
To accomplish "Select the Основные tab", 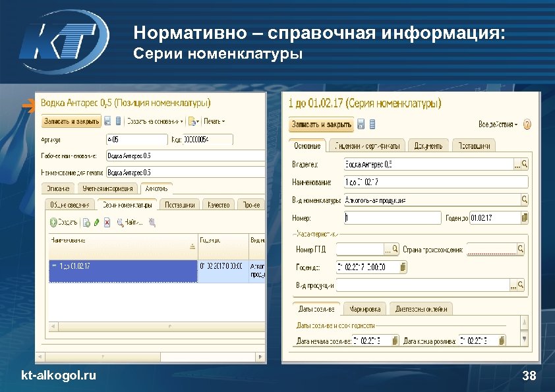I will point(307,146).
